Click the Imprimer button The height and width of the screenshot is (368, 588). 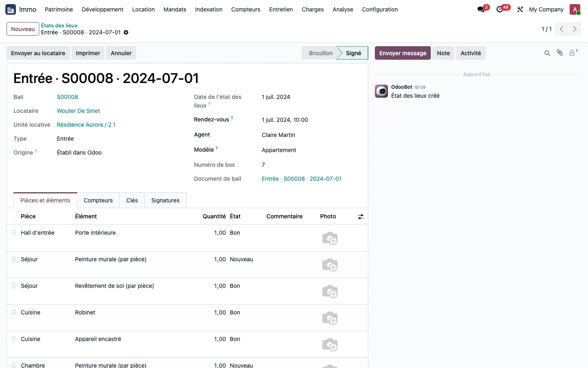pos(88,53)
